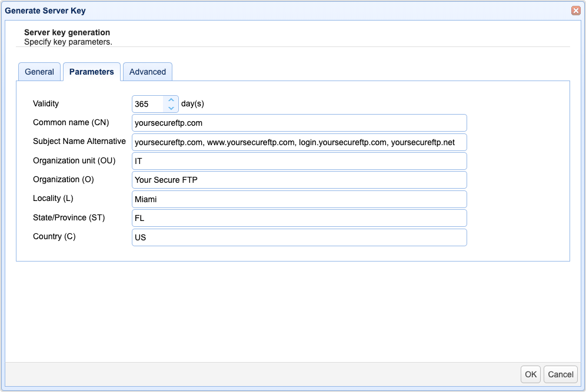586x392 pixels.
Task: Focus the Locality field showing Miami
Action: point(299,199)
